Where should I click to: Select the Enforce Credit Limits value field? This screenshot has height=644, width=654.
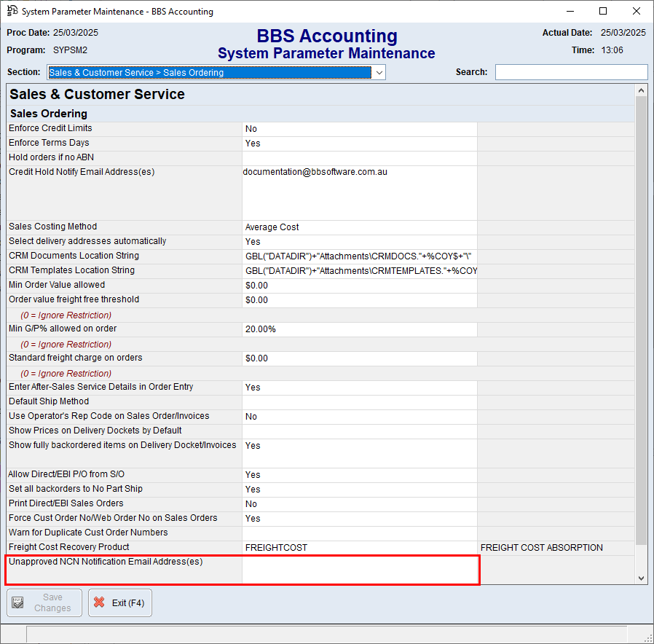coord(359,129)
